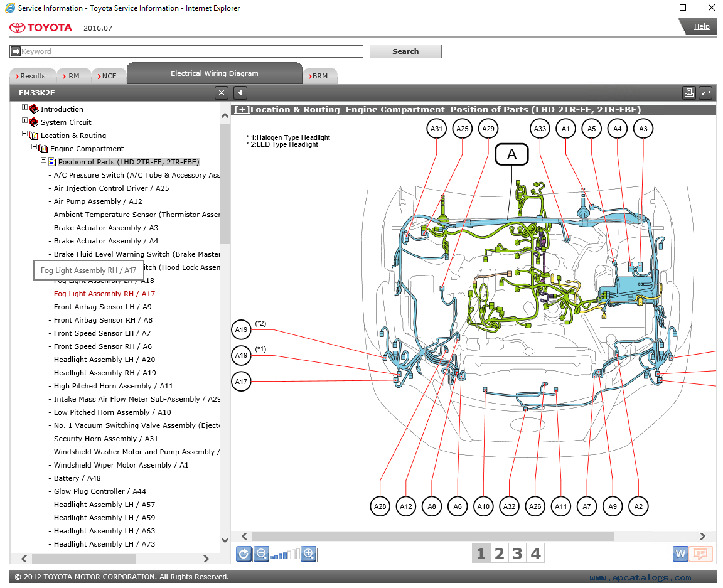Viewport: 723px width, 588px height.
Task: Click the diagram scroll-left arrow
Action: [x=244, y=536]
